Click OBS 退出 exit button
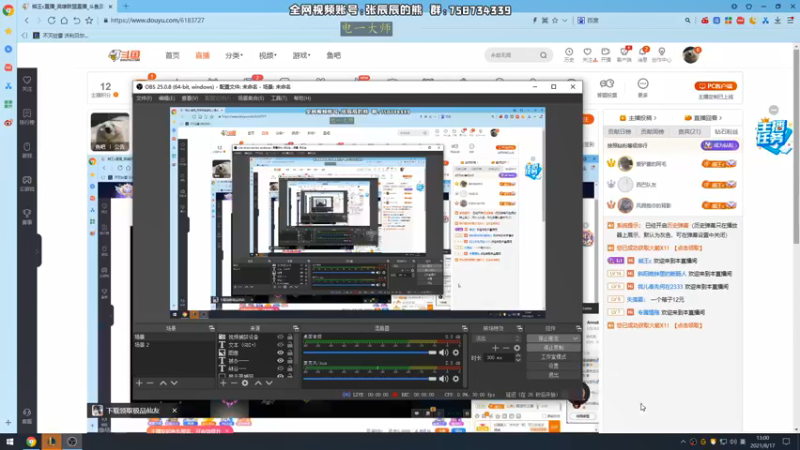800x450 pixels. 553,374
